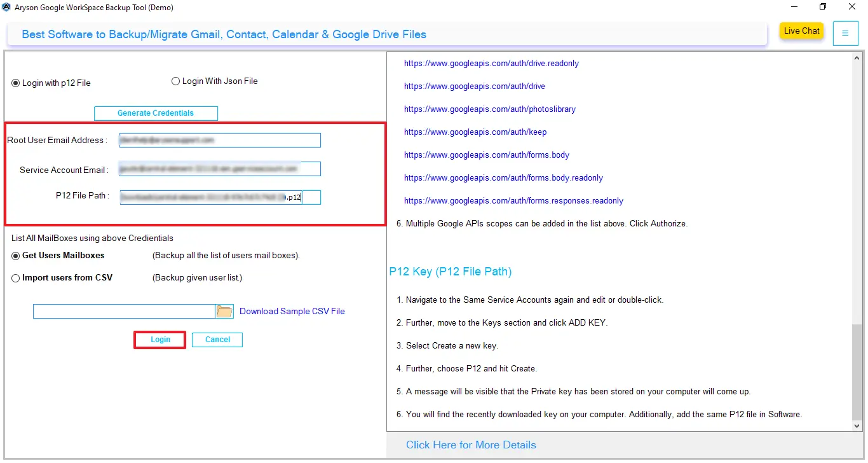Select the Login with p12 File option
The width and height of the screenshot is (868, 463).
pos(14,83)
